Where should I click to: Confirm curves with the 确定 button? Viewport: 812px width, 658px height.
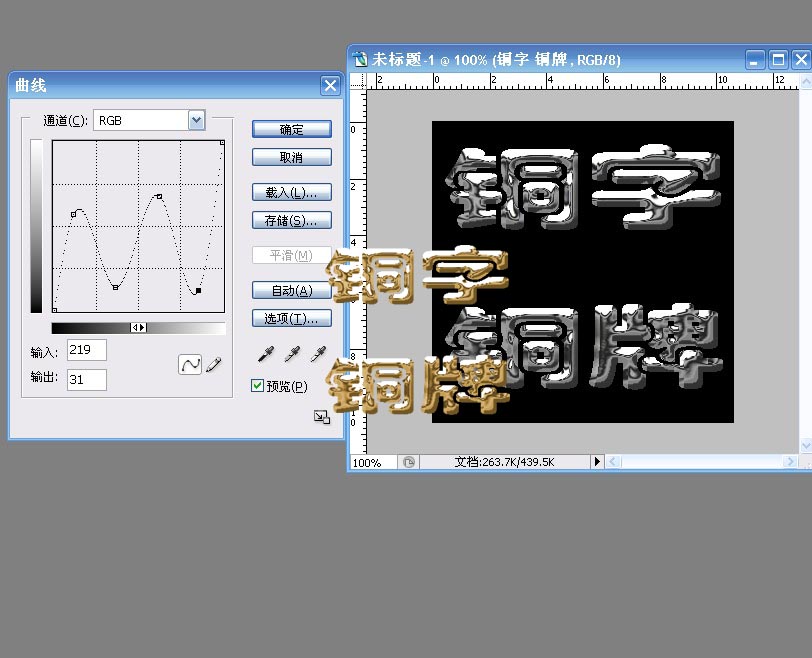click(291, 128)
